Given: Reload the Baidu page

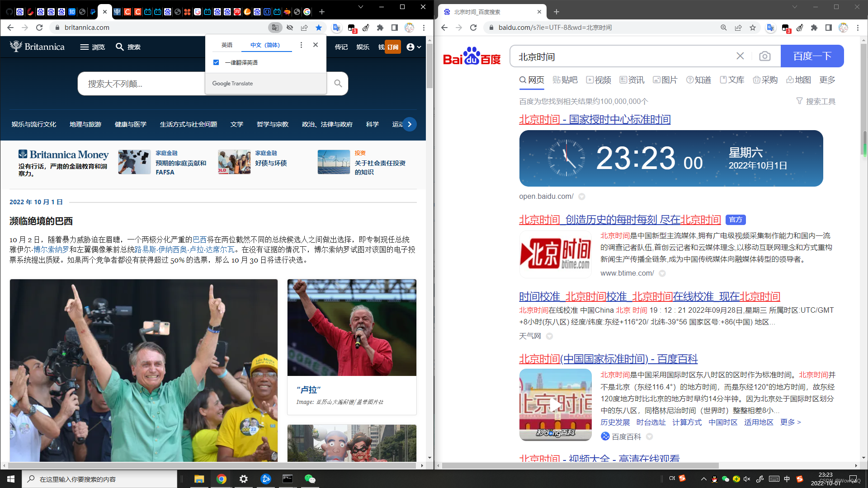Looking at the screenshot, I should tap(473, 28).
